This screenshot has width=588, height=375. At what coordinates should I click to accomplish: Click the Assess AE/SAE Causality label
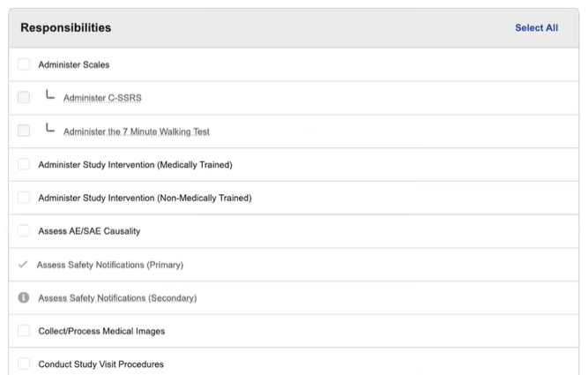pos(89,231)
